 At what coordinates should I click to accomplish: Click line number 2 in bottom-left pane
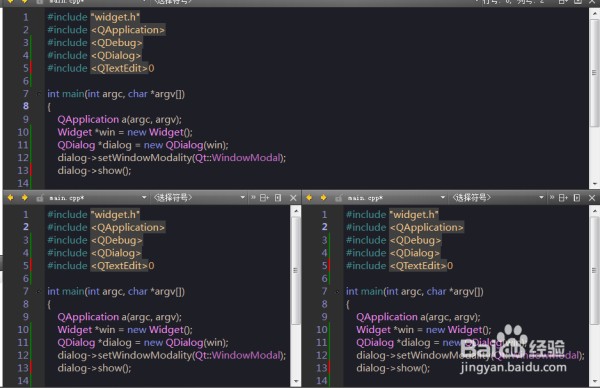[x=26, y=227]
